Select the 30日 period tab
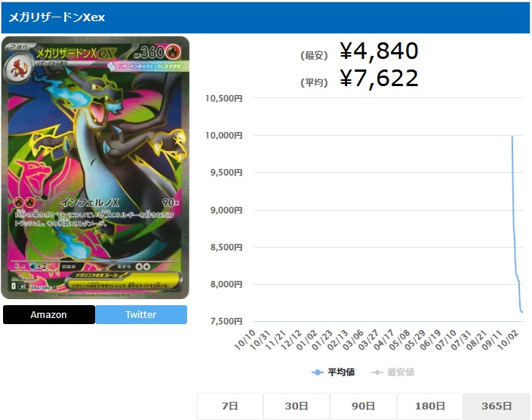Image resolution: width=532 pixels, height=420 pixels. 297,406
